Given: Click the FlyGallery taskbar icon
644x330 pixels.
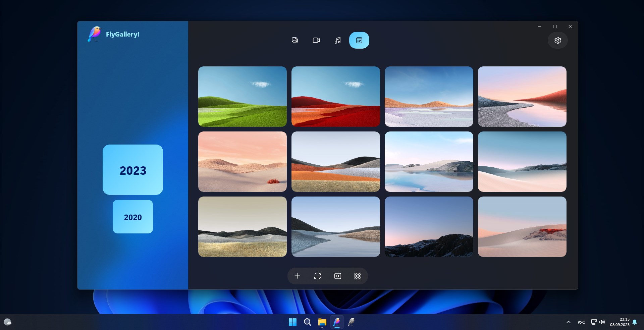Looking at the screenshot, I should (x=337, y=322).
